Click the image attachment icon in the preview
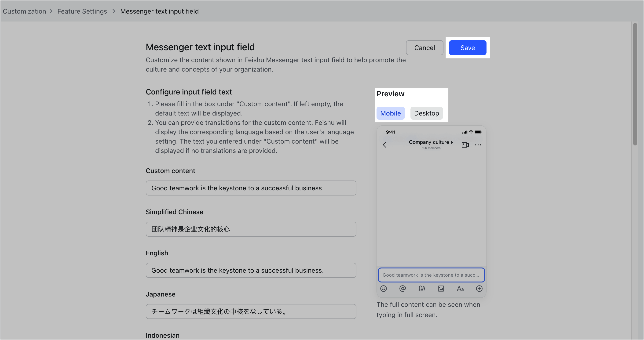The height and width of the screenshot is (340, 644). pos(441,289)
